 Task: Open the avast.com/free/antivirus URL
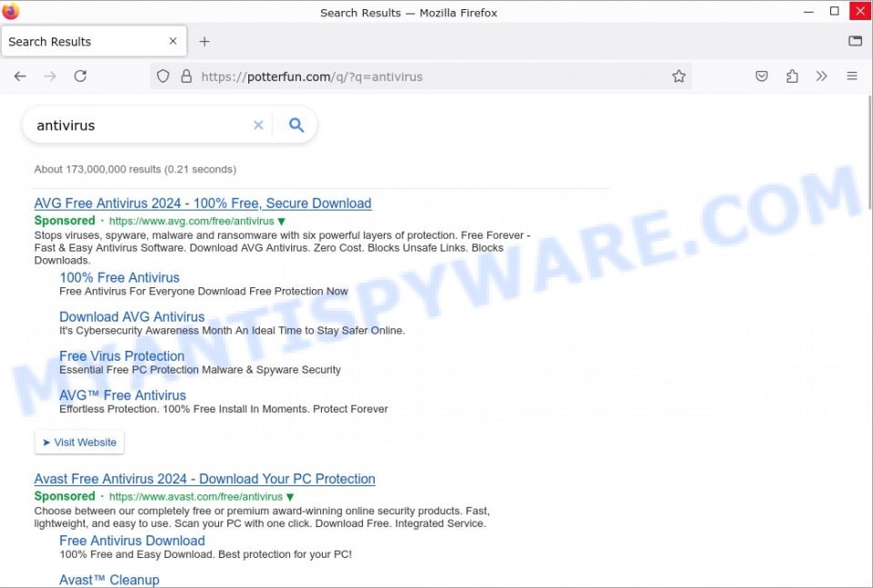point(196,497)
